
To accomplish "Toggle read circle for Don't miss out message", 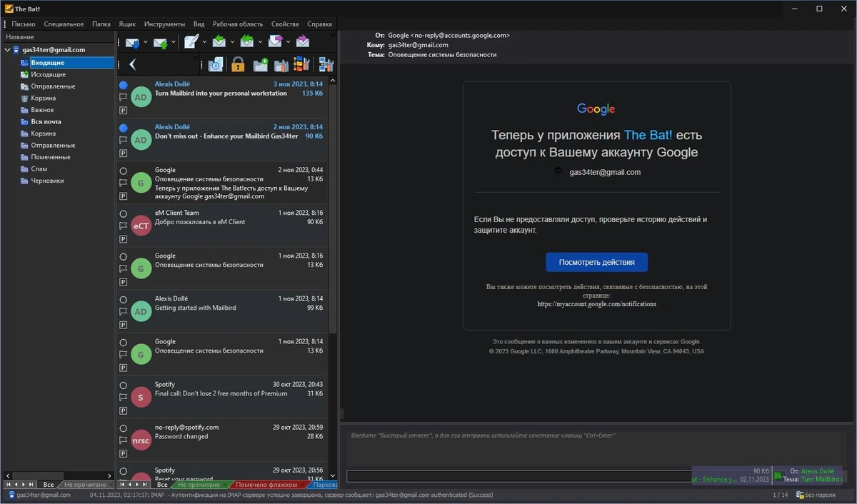I will tap(123, 128).
